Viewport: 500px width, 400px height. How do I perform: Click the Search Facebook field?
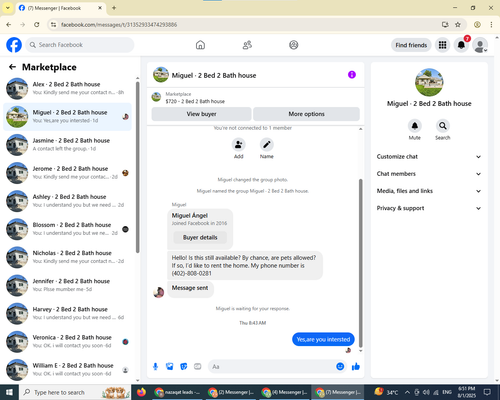click(80, 45)
